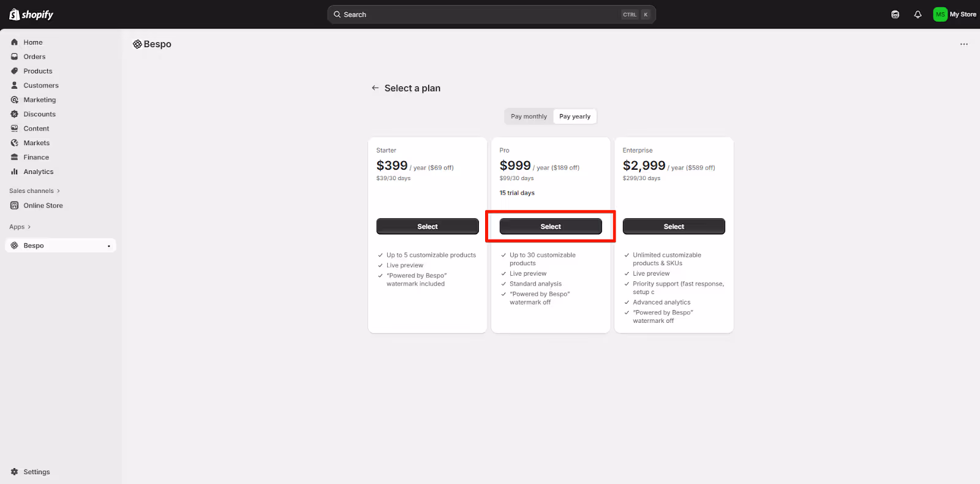The width and height of the screenshot is (980, 484).
Task: Click the Finance bank icon
Action: click(15, 157)
